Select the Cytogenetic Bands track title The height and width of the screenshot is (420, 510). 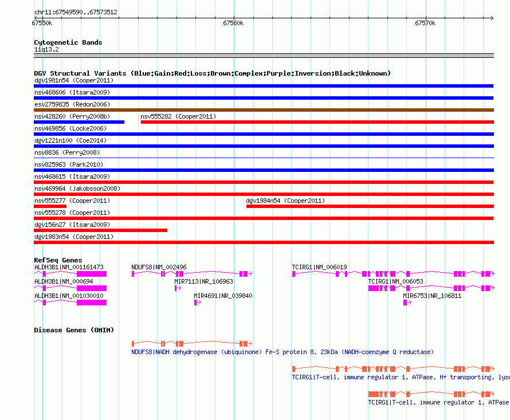click(68, 42)
